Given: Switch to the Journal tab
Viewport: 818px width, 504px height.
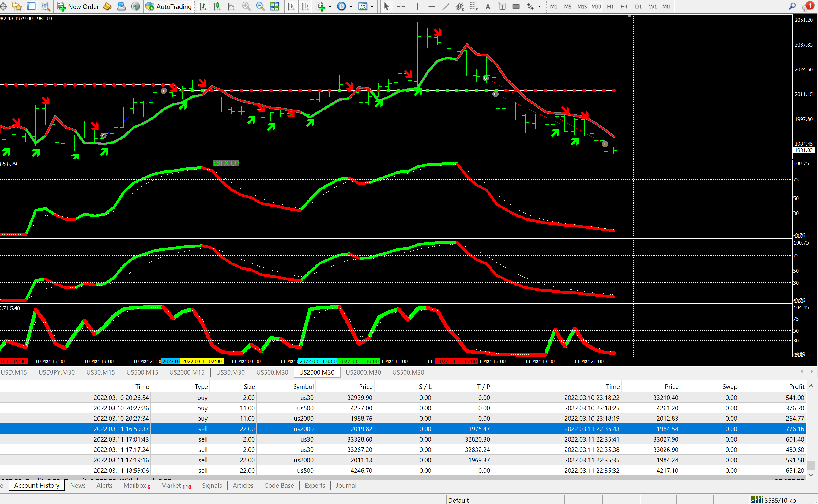Looking at the screenshot, I should (346, 486).
